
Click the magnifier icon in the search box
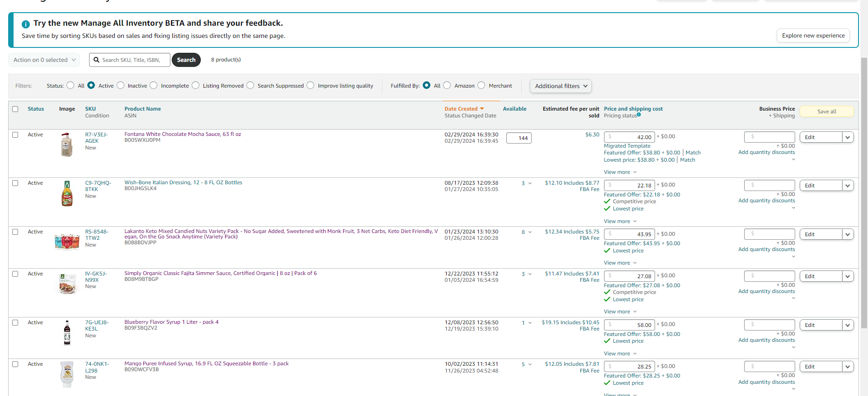tap(96, 60)
